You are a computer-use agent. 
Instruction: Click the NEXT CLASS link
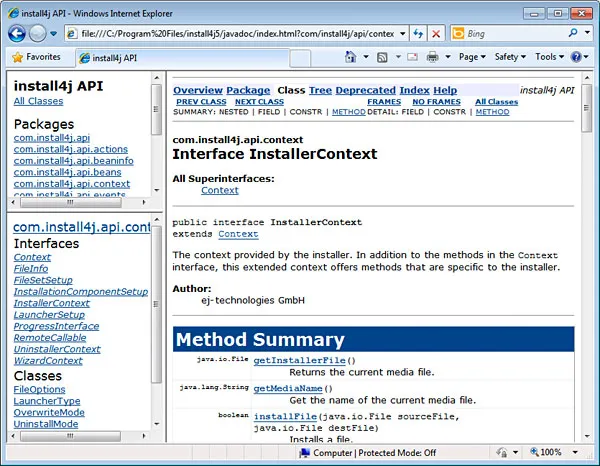(x=259, y=102)
